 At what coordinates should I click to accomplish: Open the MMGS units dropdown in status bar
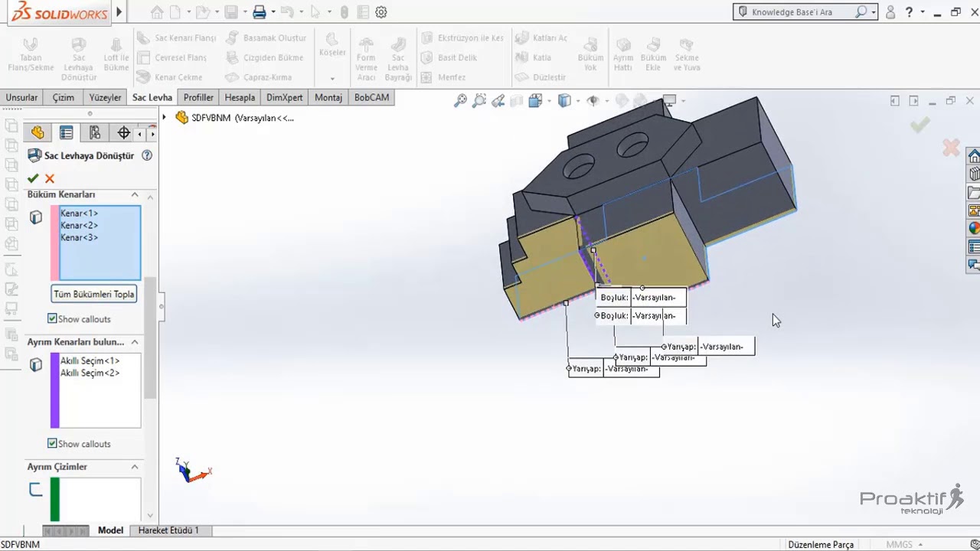(922, 545)
